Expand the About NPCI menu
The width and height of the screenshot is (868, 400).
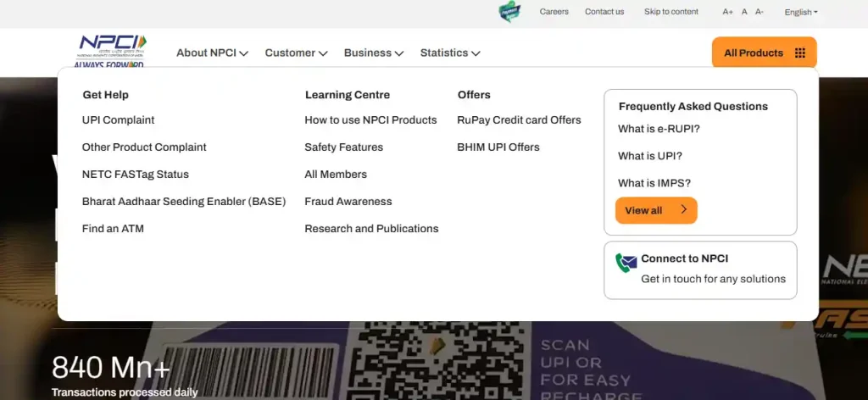pos(212,53)
